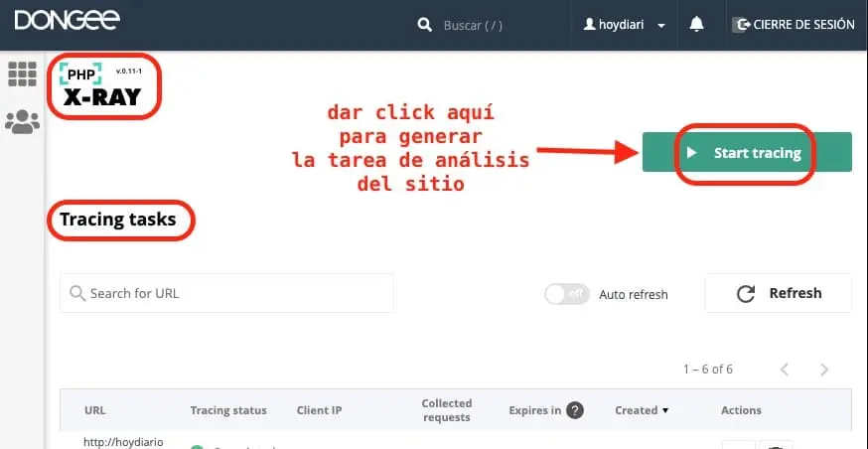
Task: Open the users group sidebar icon
Action: (22, 122)
